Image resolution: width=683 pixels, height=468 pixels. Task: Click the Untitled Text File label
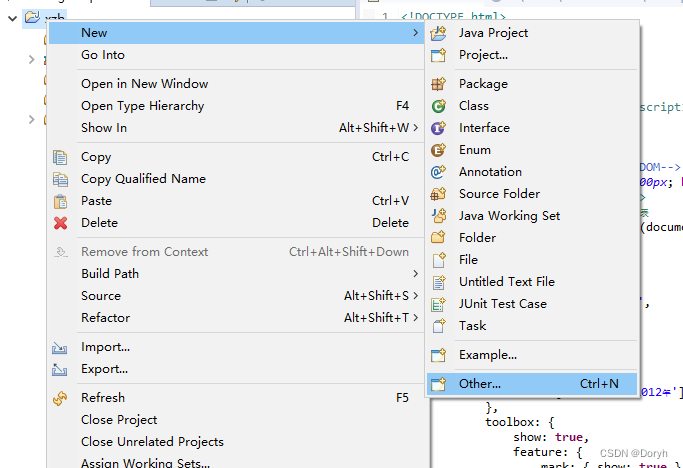pos(507,282)
